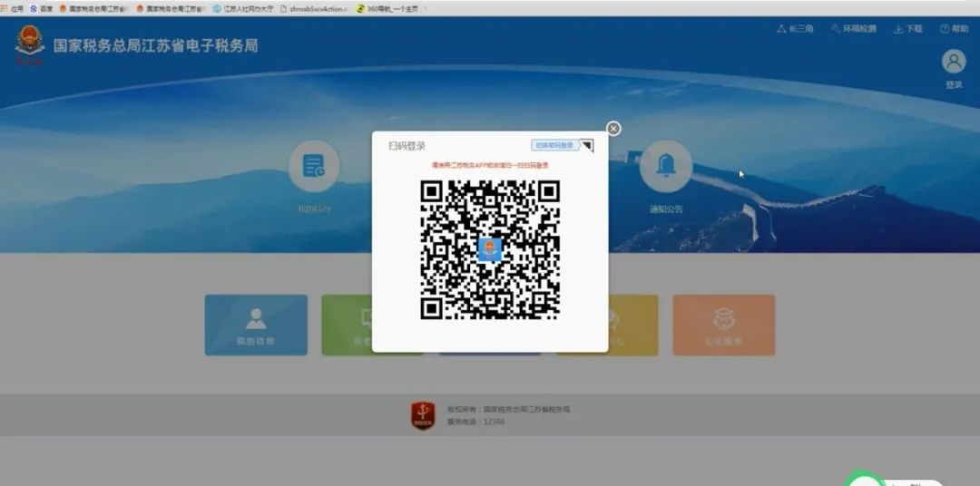980x486 pixels.
Task: Click the 登录 label under avatar
Action: click(954, 85)
